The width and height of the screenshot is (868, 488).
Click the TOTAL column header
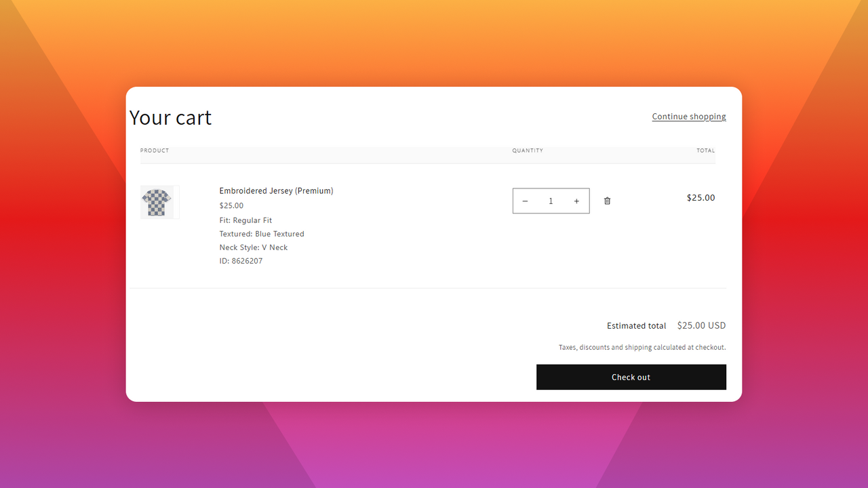coord(706,150)
